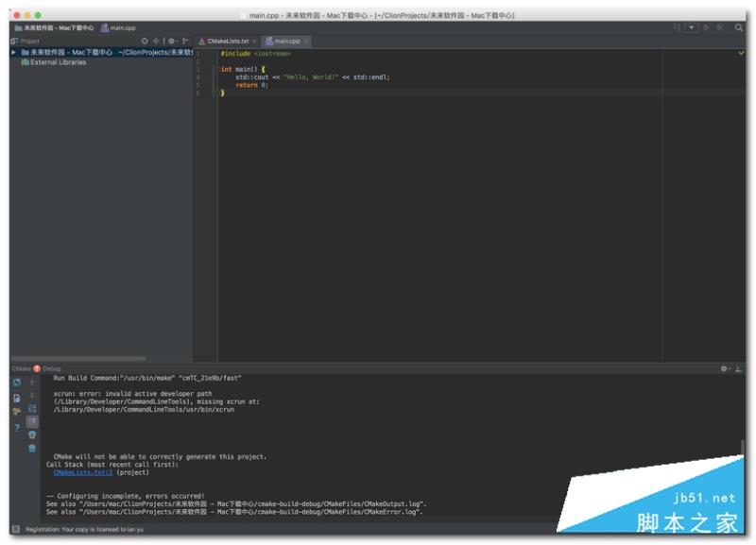The width and height of the screenshot is (756, 545).
Task: Hide the CMake tool window
Action: click(738, 368)
